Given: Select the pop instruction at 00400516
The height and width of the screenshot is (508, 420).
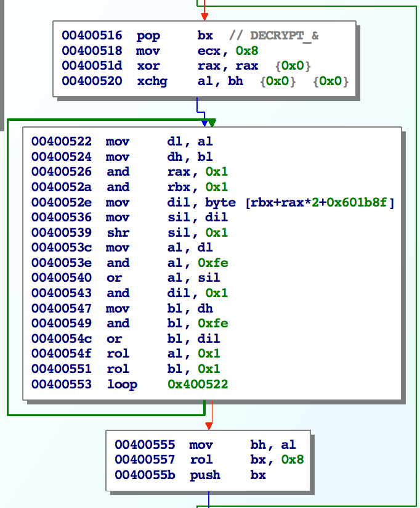Looking at the screenshot, I should tap(148, 36).
